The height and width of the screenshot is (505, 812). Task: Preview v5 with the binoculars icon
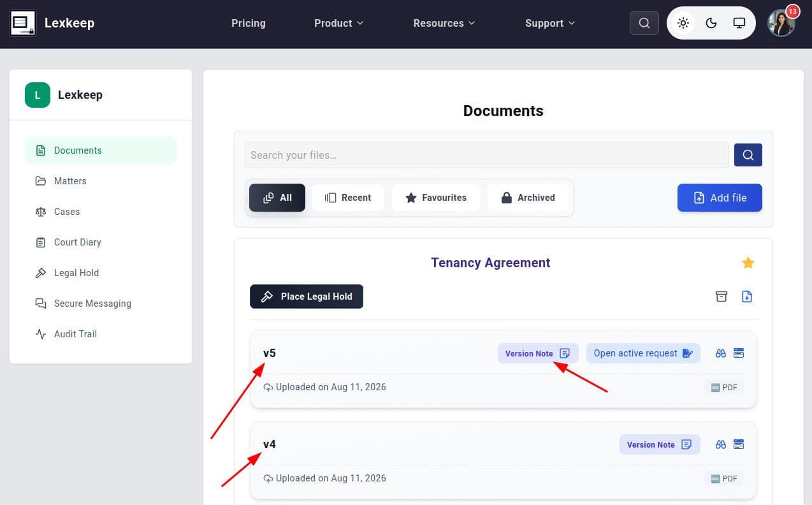(x=721, y=353)
